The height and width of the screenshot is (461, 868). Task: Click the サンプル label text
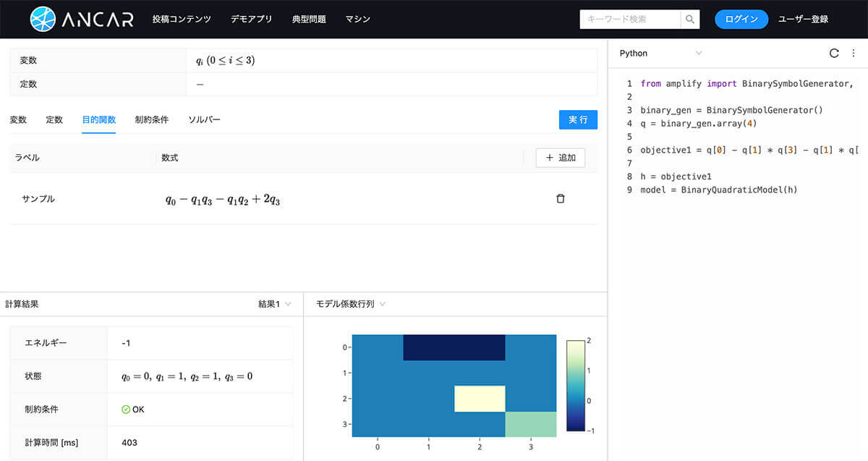[38, 199]
